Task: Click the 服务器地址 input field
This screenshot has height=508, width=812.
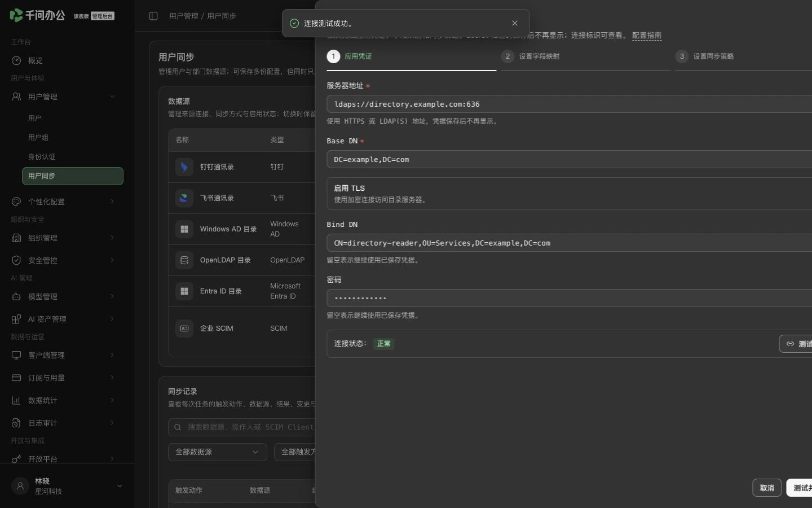Action: point(570,104)
